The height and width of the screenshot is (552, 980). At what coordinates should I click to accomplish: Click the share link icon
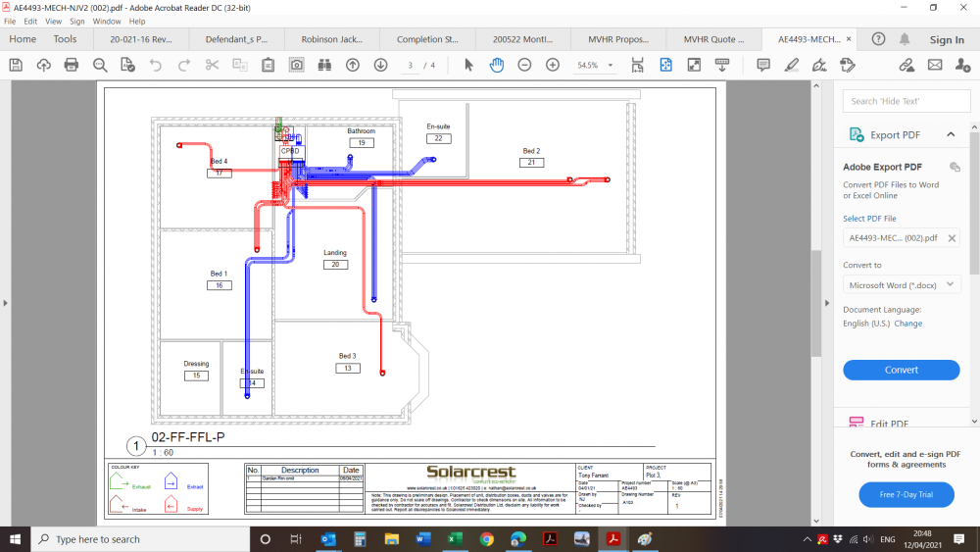click(x=906, y=65)
